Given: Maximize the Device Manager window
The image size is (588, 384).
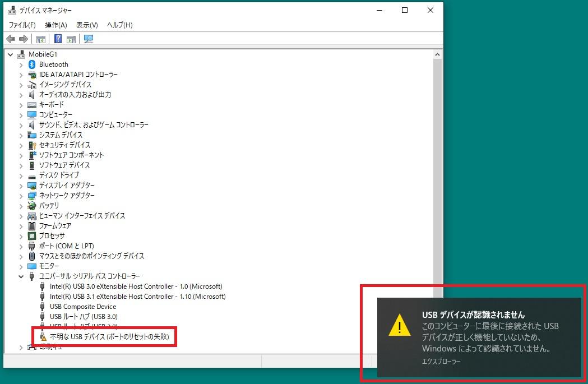Looking at the screenshot, I should click(405, 10).
